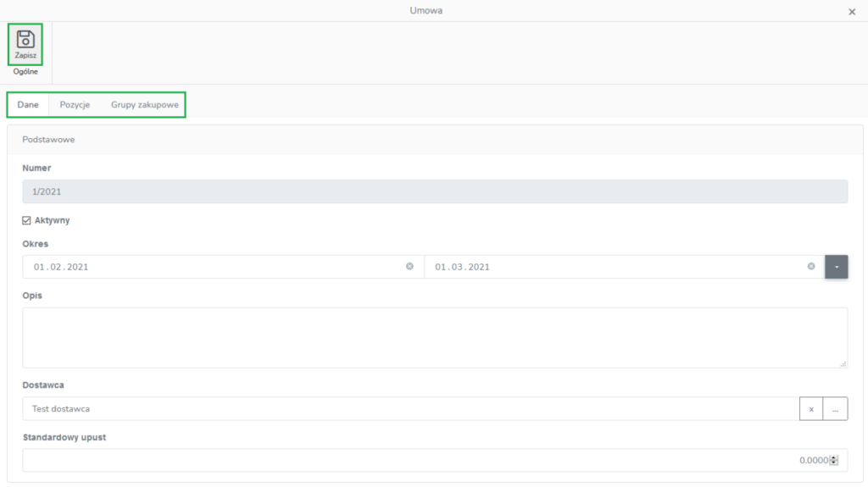
Task: Click the Dostawca field with Test dostawca
Action: point(407,409)
